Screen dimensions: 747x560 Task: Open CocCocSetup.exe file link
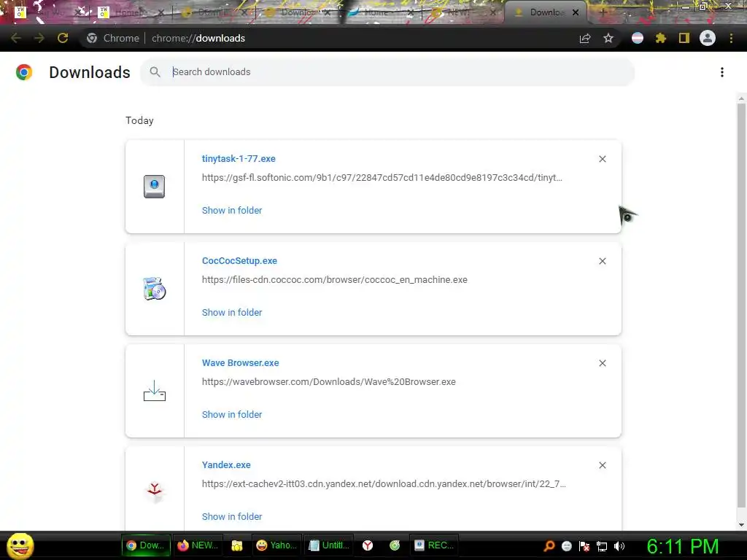tap(239, 261)
